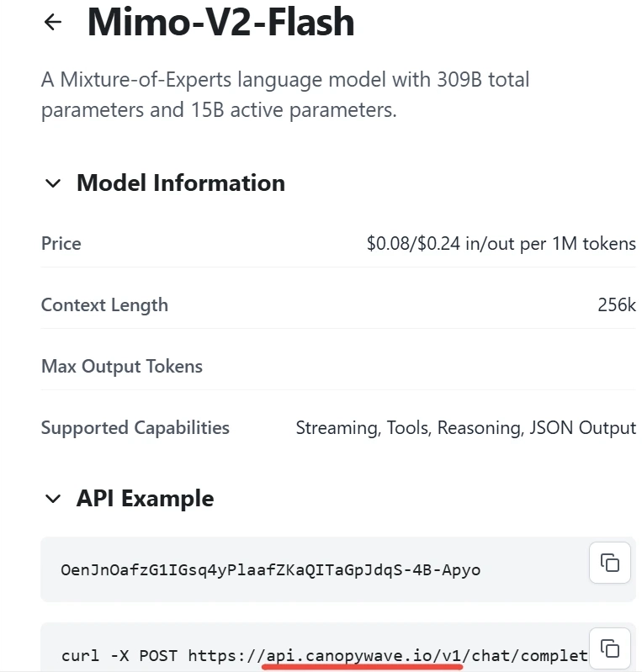Viewport: 642px width, 672px height.
Task: Click the API key text in code box
Action: pyautogui.click(x=270, y=570)
